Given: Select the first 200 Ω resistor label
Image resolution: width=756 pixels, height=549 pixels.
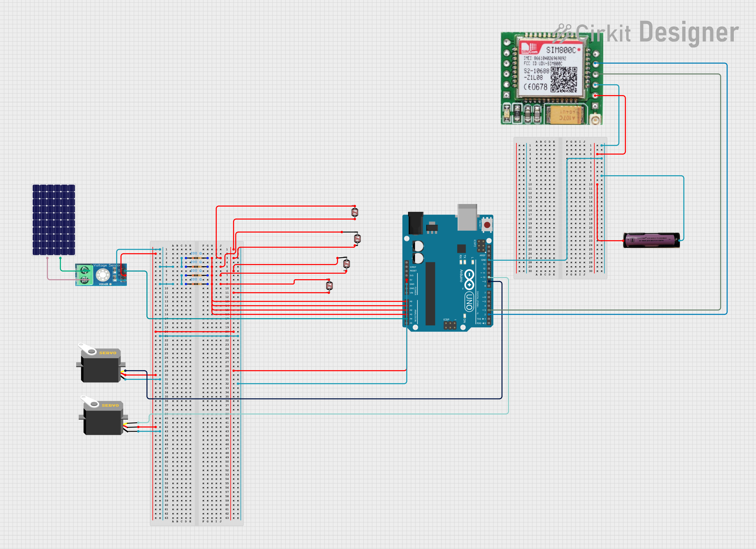Looking at the screenshot, I should (196, 253).
